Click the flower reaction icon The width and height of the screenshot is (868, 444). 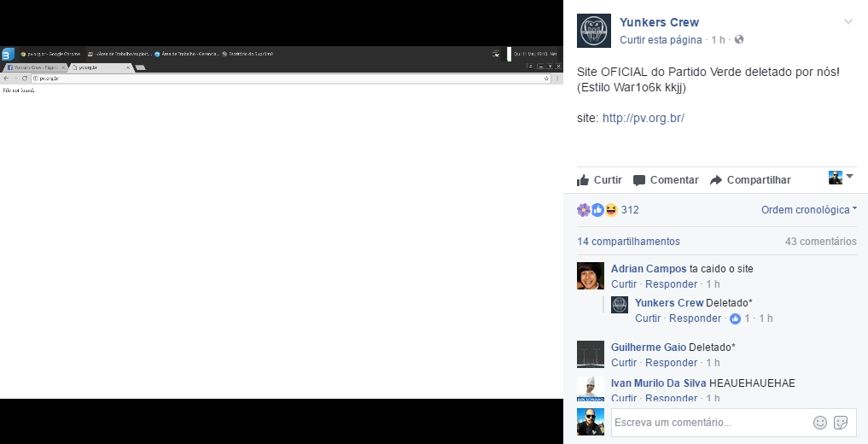coord(584,210)
